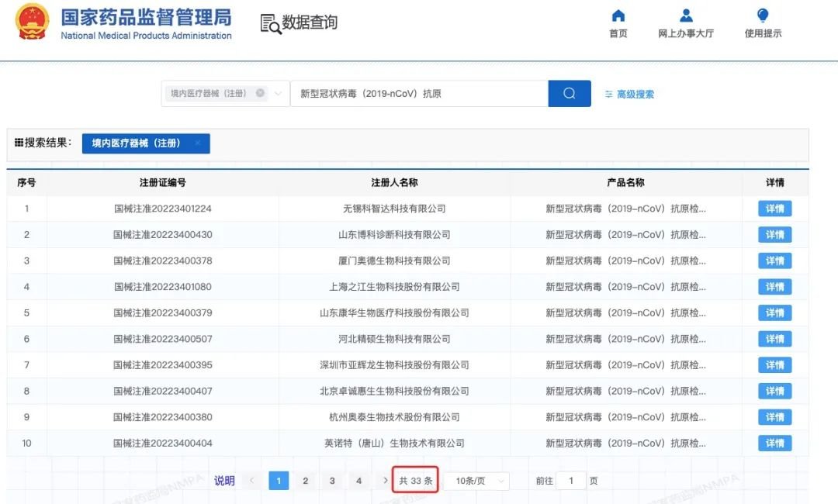Click registrant 杭州奥泰生物技术股份有限公司
The height and width of the screenshot is (504, 838).
(394, 417)
